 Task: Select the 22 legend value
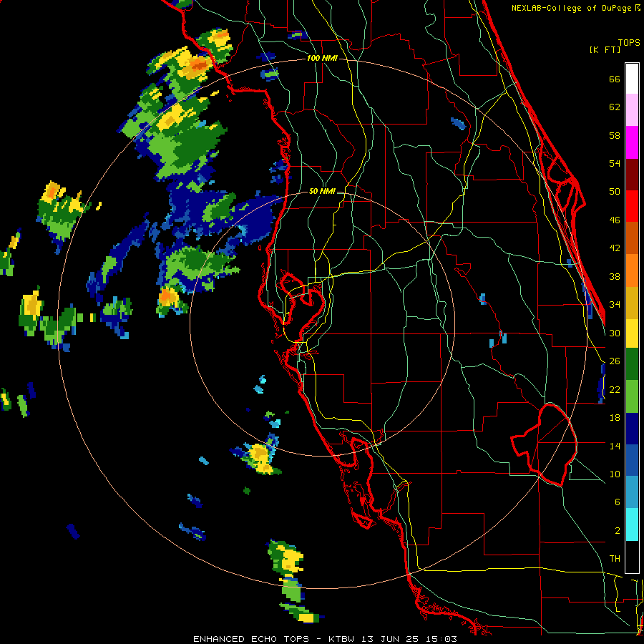[x=615, y=390]
